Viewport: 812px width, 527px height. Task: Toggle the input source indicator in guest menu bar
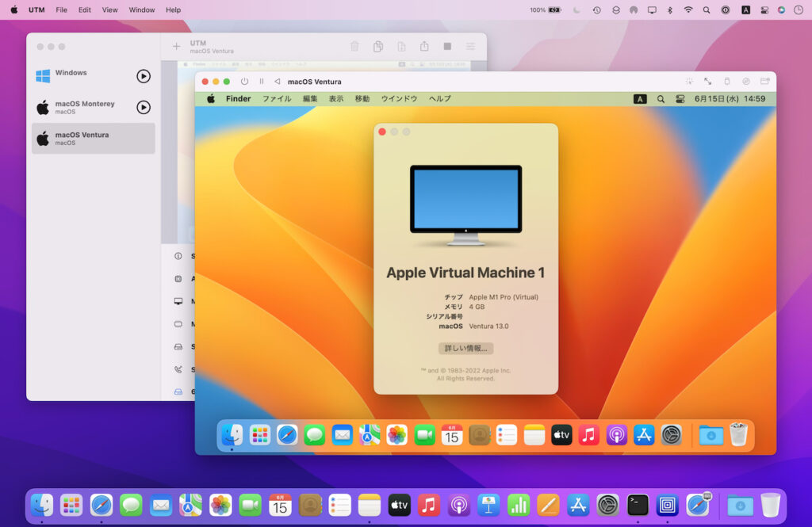pyautogui.click(x=639, y=98)
